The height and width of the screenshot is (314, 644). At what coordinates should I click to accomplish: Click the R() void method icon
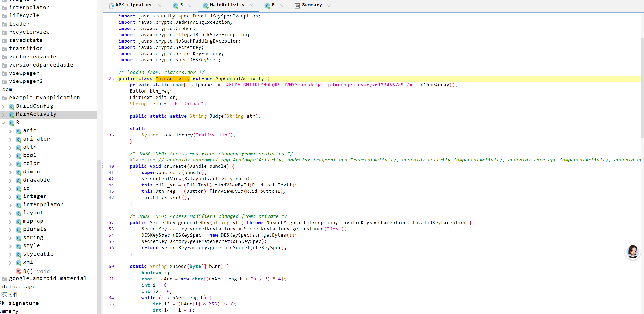pos(18,271)
